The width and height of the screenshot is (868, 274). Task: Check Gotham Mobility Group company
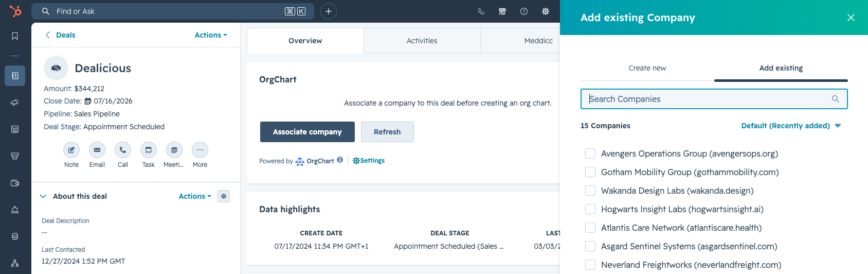pyautogui.click(x=590, y=172)
